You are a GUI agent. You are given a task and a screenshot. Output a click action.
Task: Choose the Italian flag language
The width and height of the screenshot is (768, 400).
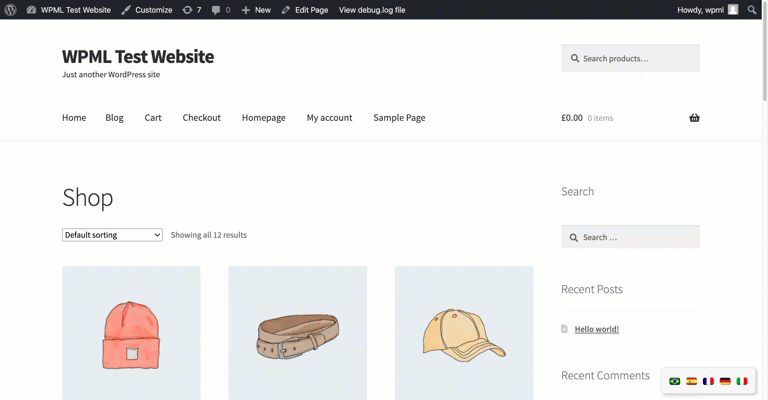[x=742, y=381]
